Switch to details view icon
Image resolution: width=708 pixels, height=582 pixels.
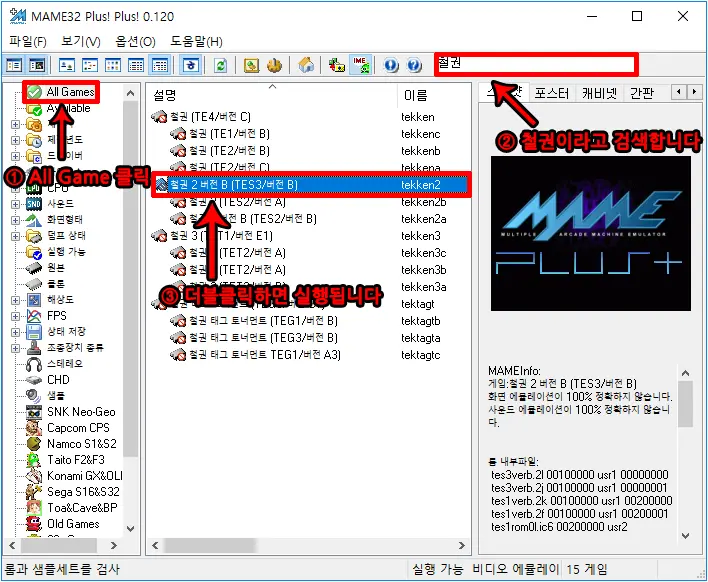pos(136,65)
